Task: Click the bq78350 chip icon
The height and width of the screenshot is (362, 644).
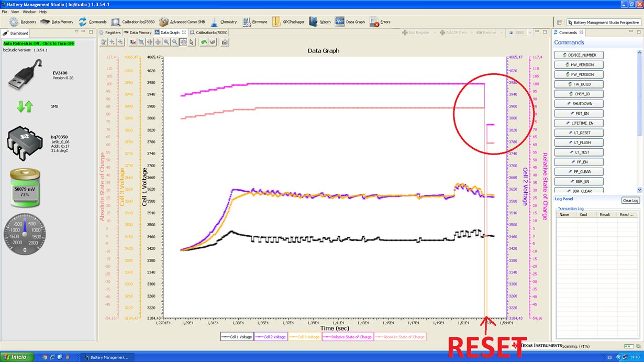Action: tap(25, 143)
